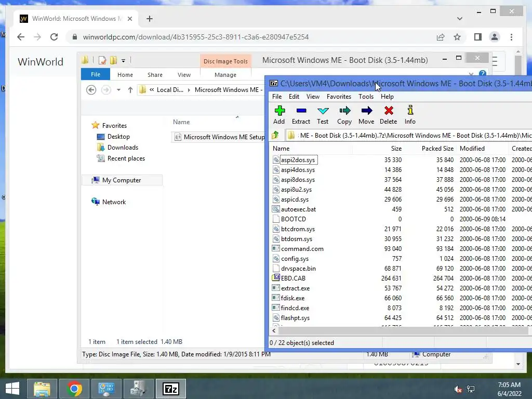Image resolution: width=532 pixels, height=399 pixels.
Task: Click 7-Zip horizontal scrollbar left arrow
Action: [x=274, y=330]
